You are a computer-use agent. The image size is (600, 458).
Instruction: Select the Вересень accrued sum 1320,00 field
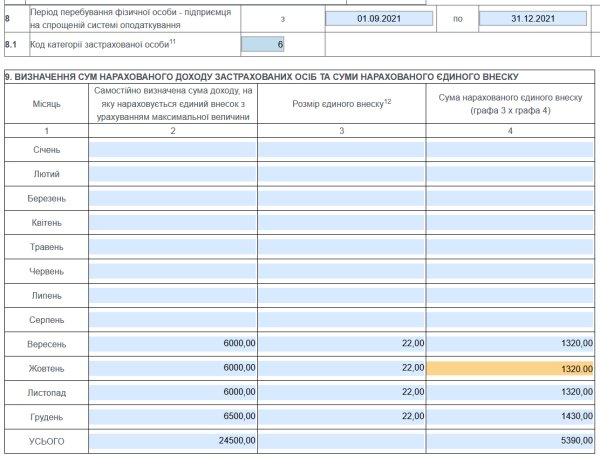point(511,343)
